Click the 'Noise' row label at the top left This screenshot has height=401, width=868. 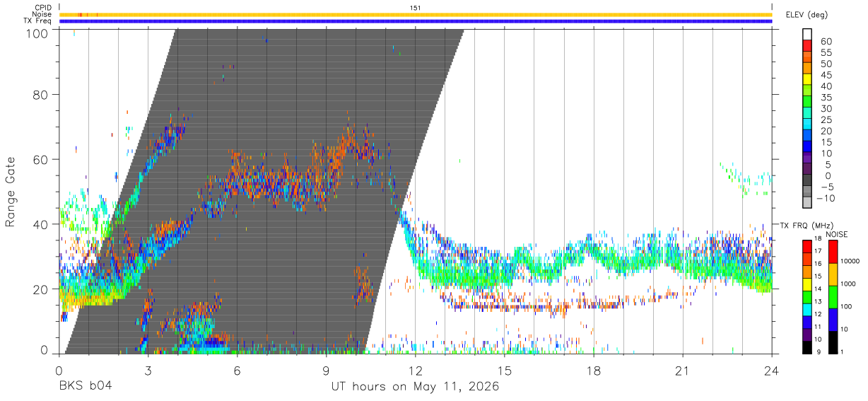[42, 14]
